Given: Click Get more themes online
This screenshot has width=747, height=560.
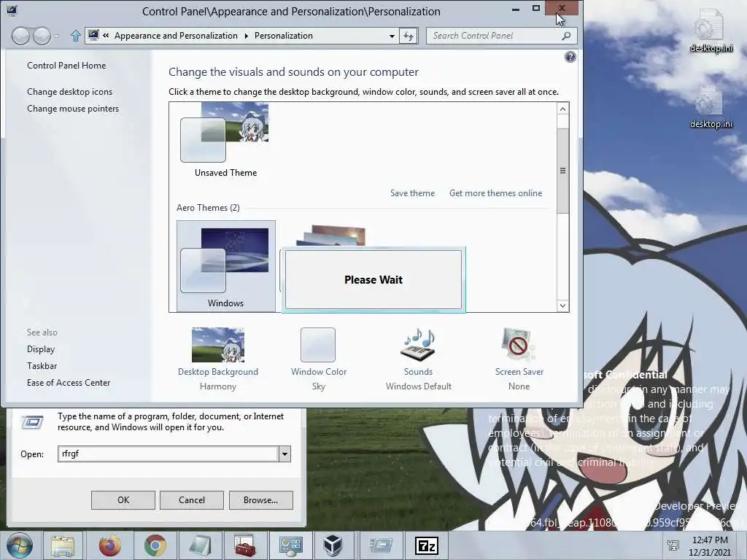Looking at the screenshot, I should [495, 193].
